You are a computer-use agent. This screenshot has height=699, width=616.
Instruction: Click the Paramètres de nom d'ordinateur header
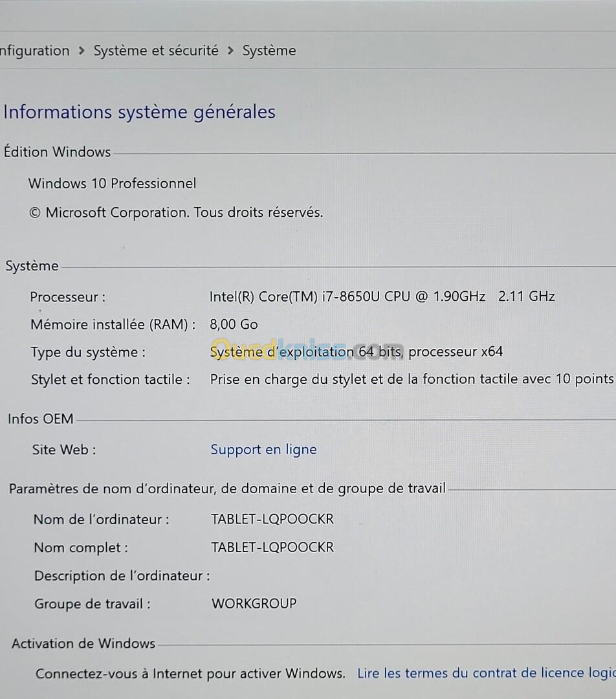pyautogui.click(x=227, y=489)
